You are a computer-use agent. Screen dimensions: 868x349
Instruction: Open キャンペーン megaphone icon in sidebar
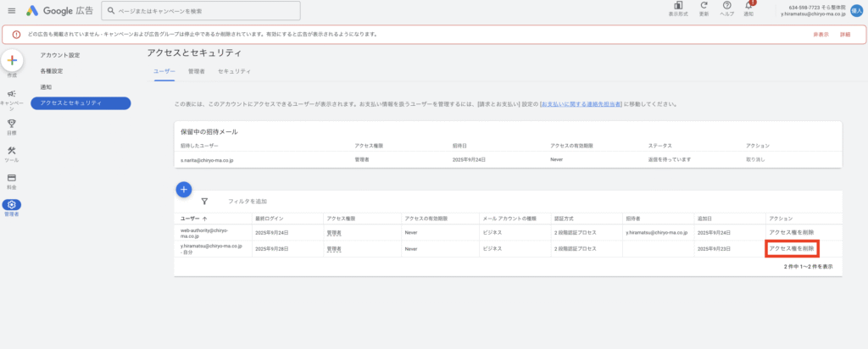12,96
